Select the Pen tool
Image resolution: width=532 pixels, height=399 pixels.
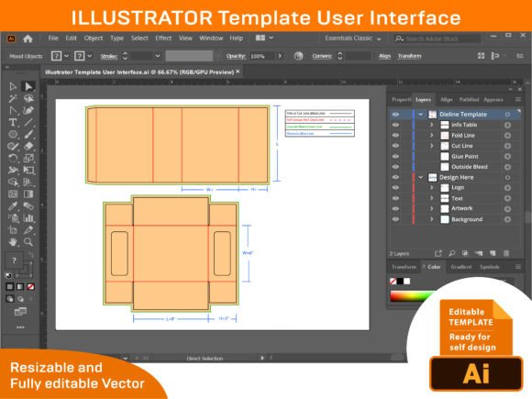(13, 111)
